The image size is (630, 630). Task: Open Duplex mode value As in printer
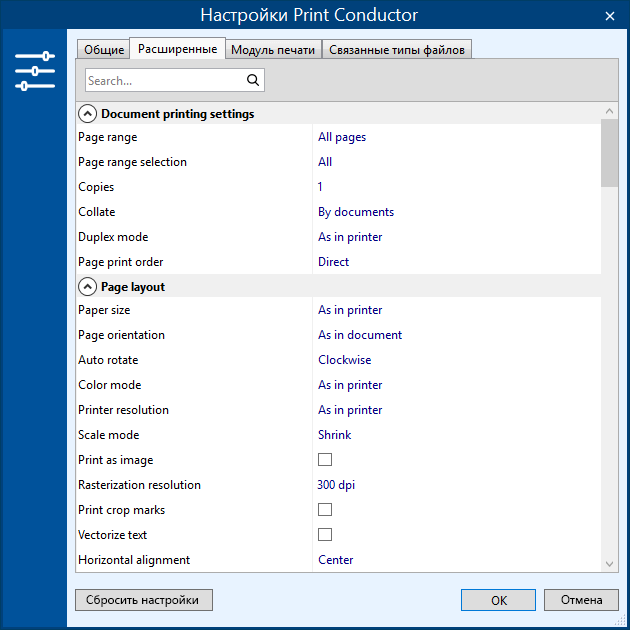tap(350, 237)
